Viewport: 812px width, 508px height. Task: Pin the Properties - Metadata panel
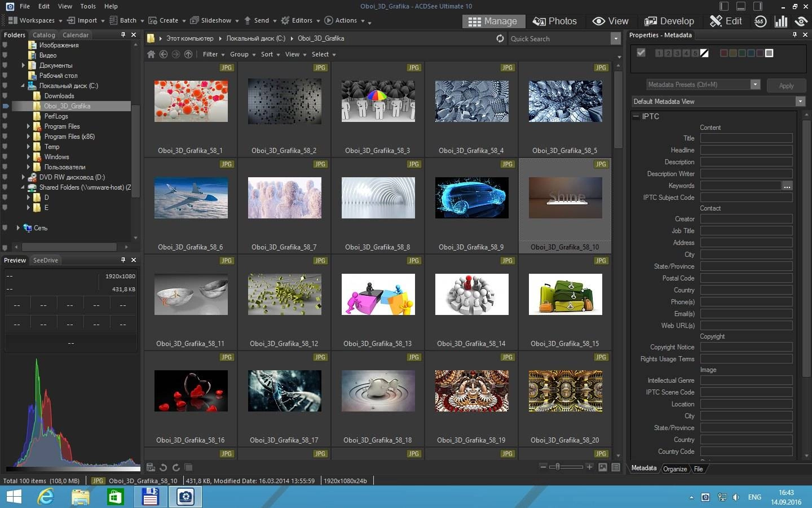click(x=795, y=34)
